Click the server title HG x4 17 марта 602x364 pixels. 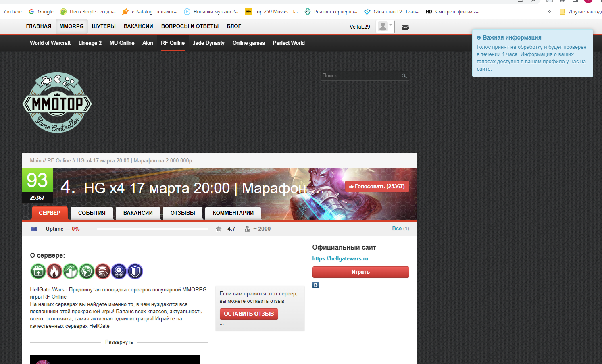(x=204, y=188)
